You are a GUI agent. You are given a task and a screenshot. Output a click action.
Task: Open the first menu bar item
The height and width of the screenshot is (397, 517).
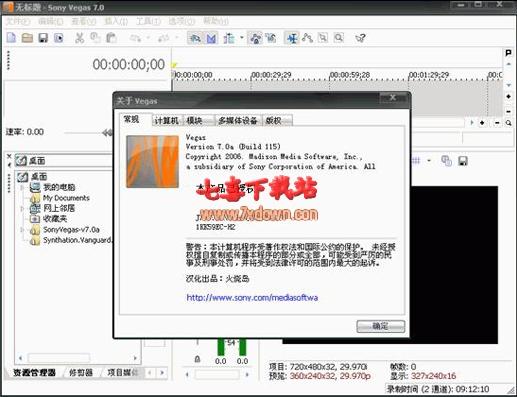(18, 21)
